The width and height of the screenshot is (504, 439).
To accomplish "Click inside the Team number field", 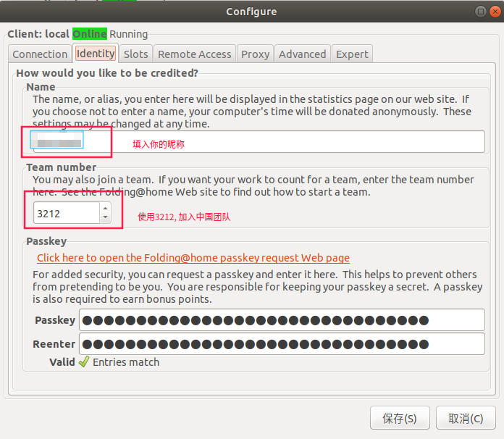I will click(66, 213).
